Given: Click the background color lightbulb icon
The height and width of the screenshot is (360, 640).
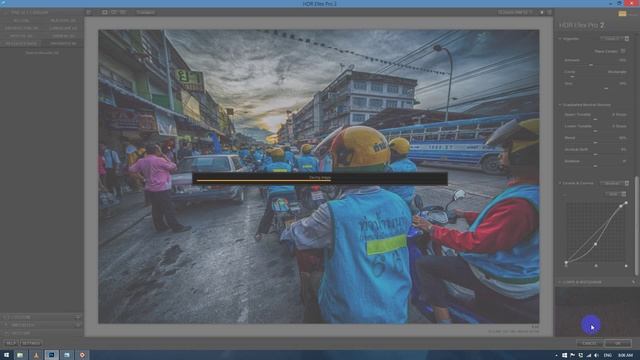Looking at the screenshot, I should pos(542,13).
